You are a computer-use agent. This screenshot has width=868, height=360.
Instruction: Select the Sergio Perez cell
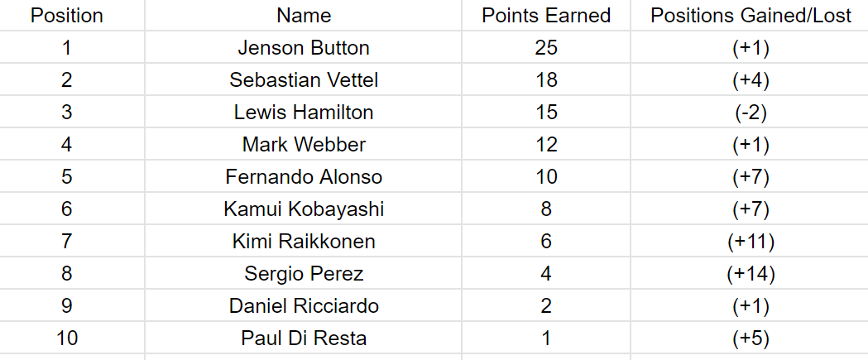coord(304,273)
